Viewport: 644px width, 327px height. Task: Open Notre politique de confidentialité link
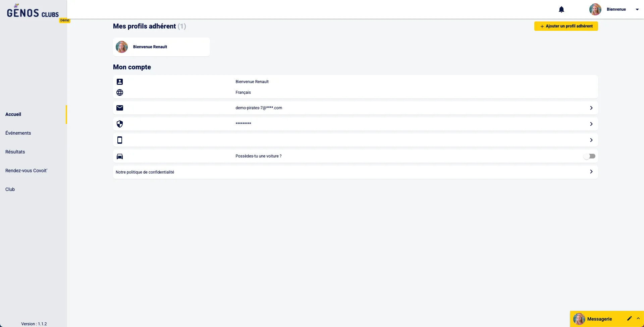click(145, 172)
